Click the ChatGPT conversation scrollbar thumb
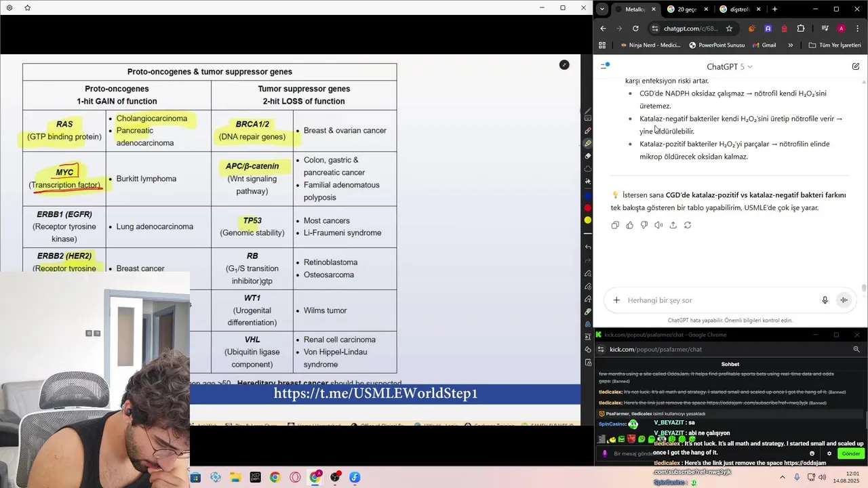 864,288
